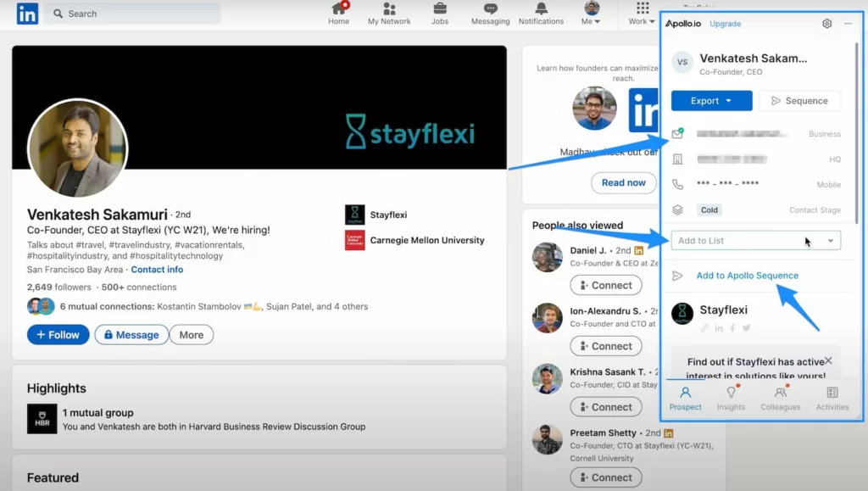Viewport: 868px width, 491px height.
Task: Click the Cold contact stage badge
Action: (x=709, y=209)
